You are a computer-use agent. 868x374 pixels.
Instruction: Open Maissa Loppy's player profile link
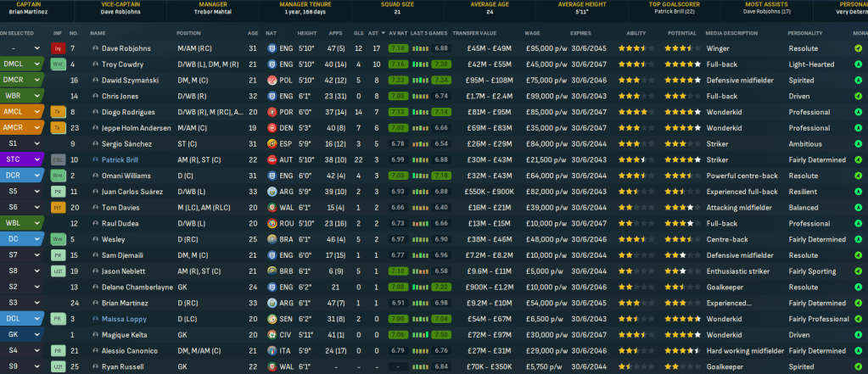coord(124,319)
